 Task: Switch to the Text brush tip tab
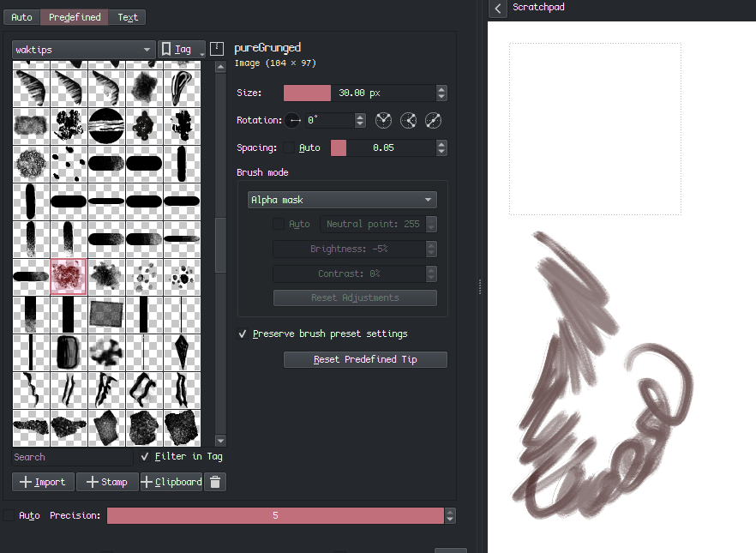pyautogui.click(x=128, y=17)
